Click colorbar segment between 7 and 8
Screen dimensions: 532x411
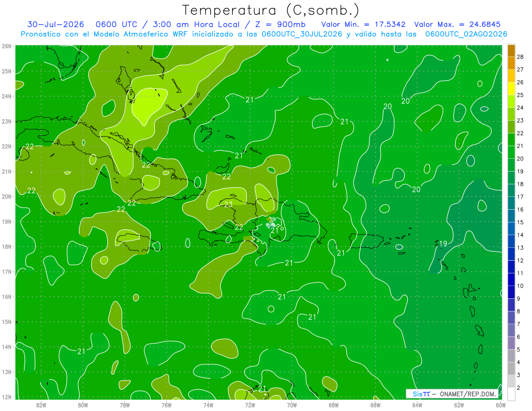coord(511,317)
